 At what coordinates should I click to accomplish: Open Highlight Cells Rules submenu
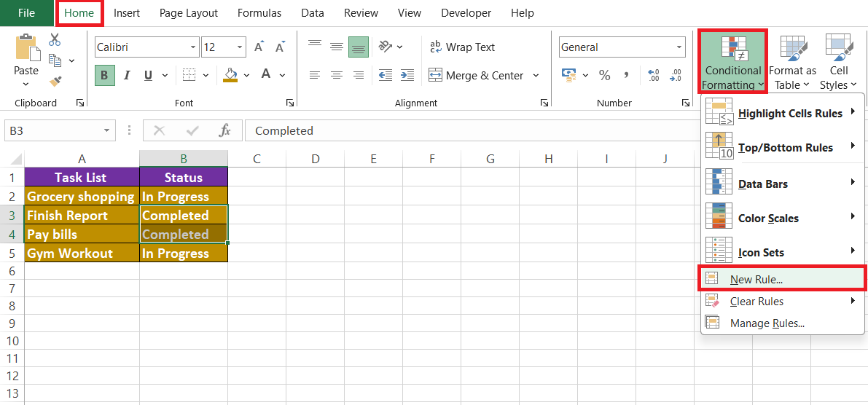click(782, 113)
